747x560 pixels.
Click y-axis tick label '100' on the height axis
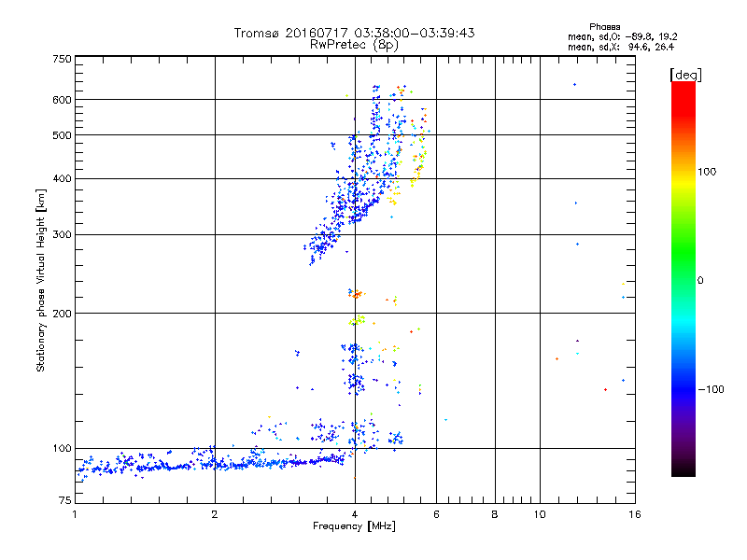(x=62, y=449)
